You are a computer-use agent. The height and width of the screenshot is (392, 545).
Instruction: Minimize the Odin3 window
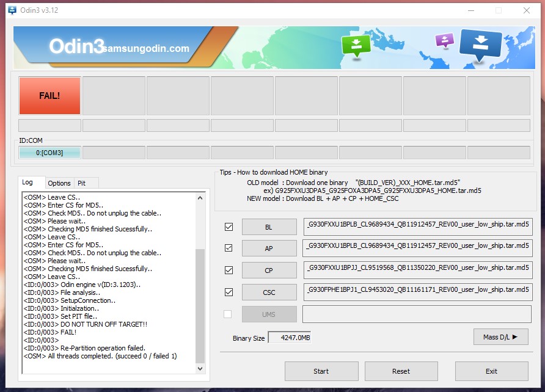(471, 10)
